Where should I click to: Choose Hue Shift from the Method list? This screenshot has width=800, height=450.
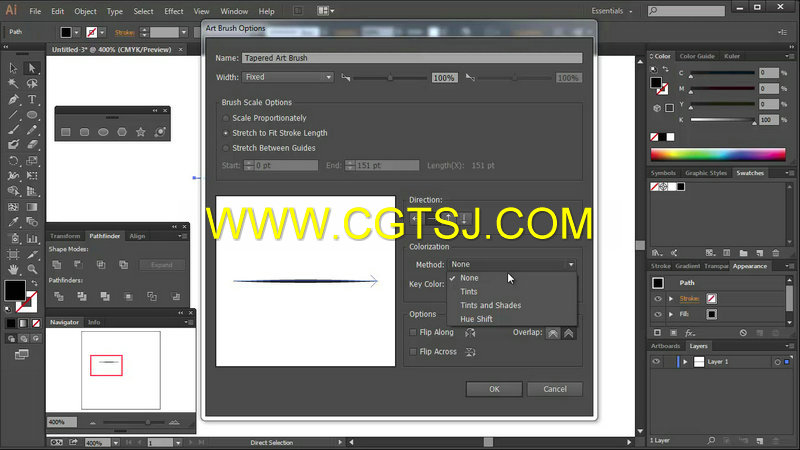coord(476,319)
